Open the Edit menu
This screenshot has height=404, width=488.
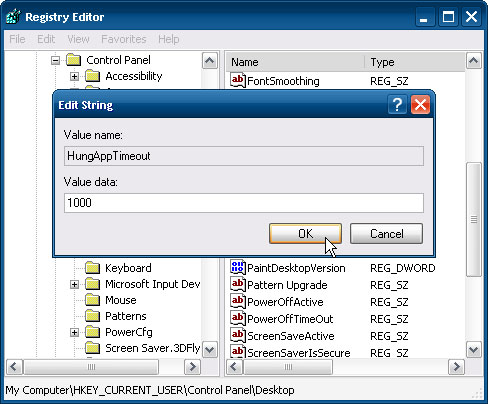pos(46,39)
